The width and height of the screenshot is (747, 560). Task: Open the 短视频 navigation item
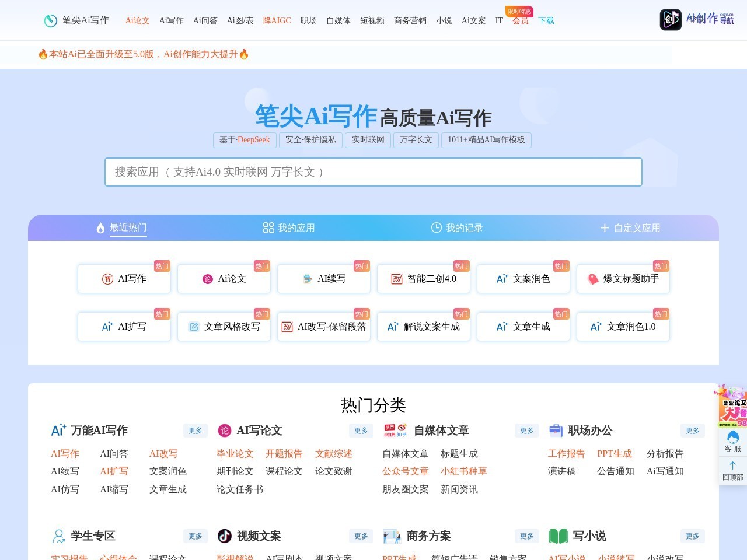pos(372,20)
